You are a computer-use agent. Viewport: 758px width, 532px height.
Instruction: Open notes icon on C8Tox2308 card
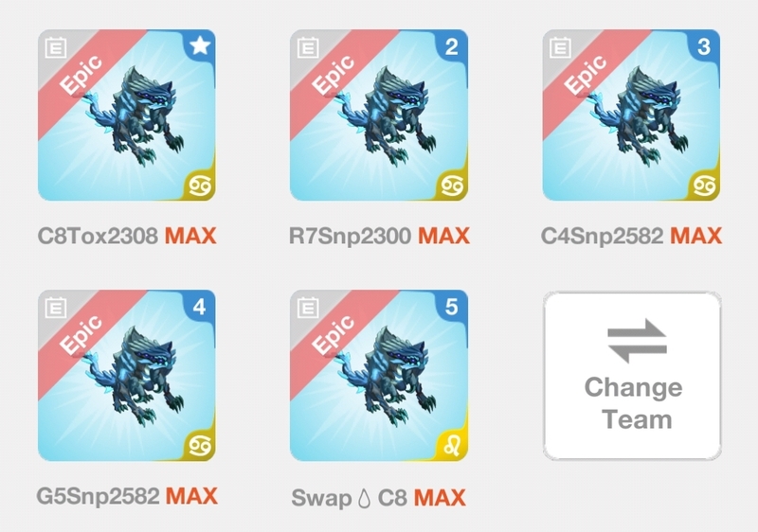(56, 47)
